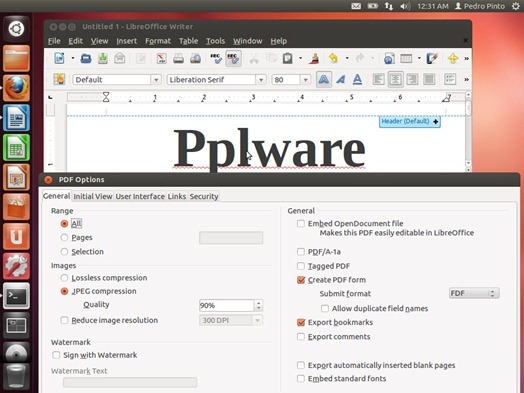The image size is (524, 393).
Task: Open the Format menu
Action: (158, 41)
